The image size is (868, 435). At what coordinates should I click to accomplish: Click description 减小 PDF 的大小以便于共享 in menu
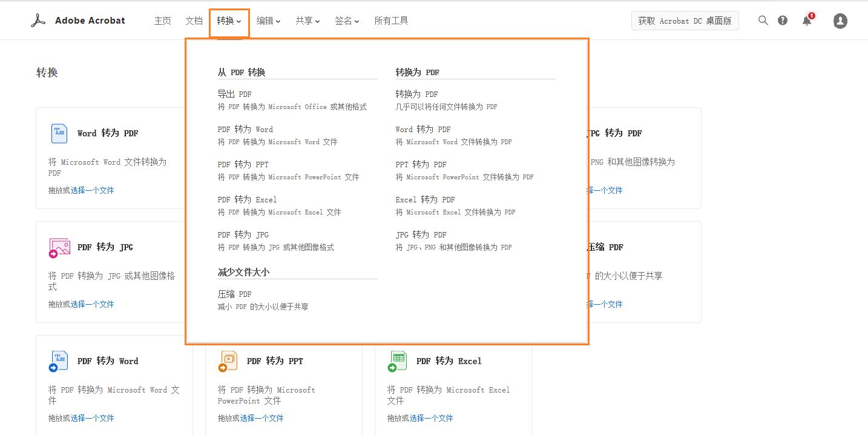pyautogui.click(x=263, y=307)
